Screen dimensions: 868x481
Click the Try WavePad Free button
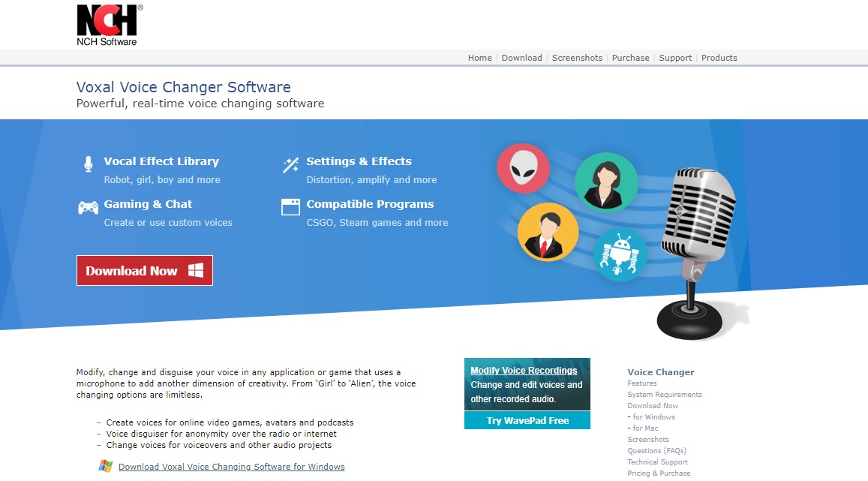pyautogui.click(x=527, y=420)
